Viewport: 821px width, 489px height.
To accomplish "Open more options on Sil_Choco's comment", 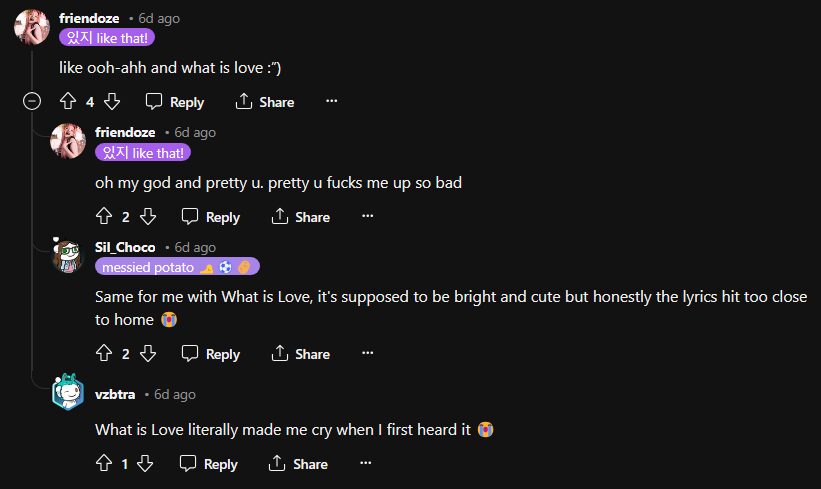I will (368, 353).
